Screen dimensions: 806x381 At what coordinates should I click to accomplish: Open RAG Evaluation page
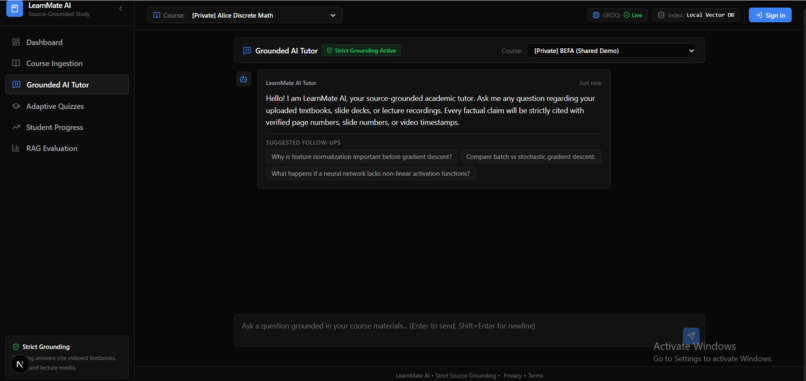(67, 148)
